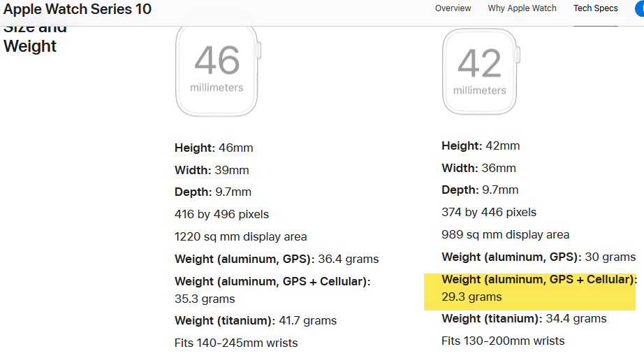644x356 pixels.
Task: Click the 46mm Height spec line
Action: click(214, 148)
